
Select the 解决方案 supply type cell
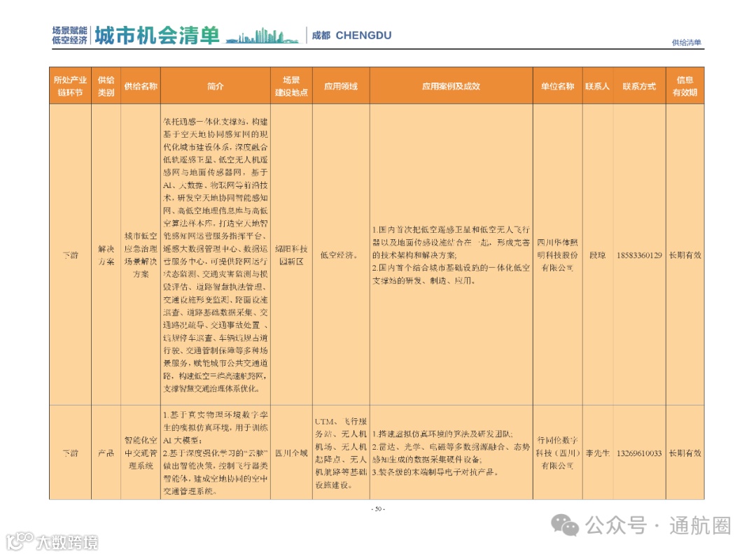[106, 255]
